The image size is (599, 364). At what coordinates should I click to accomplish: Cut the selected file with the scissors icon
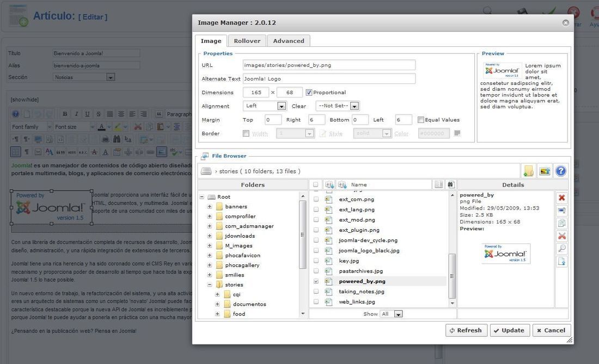[561, 236]
